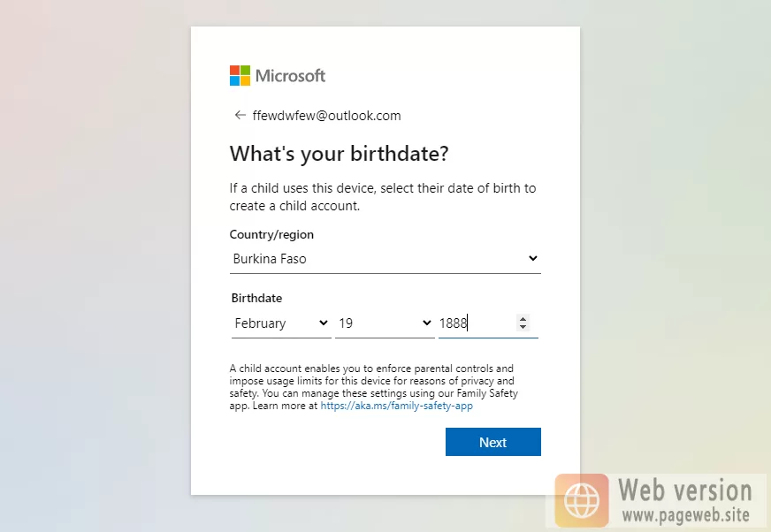The image size is (771, 532).
Task: Open the Country/region dropdown showing Burkina Faso
Action: (x=385, y=259)
